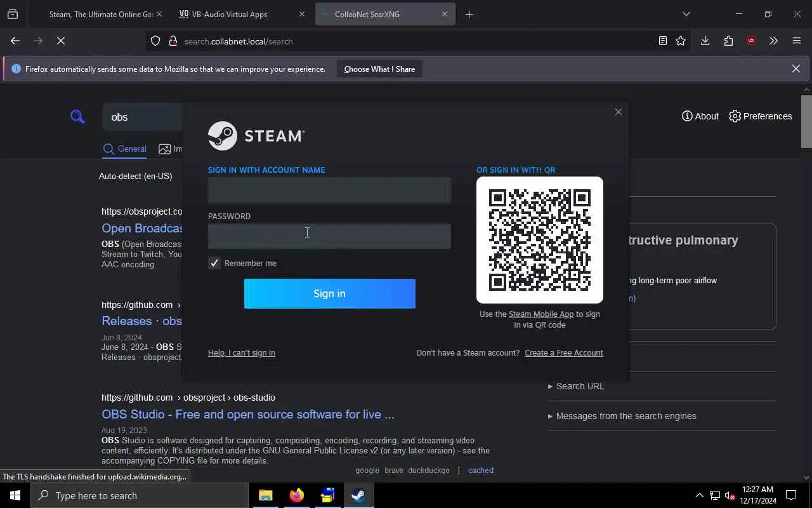The width and height of the screenshot is (812, 508).
Task: Open File Explorer from the taskbar
Action: click(266, 495)
